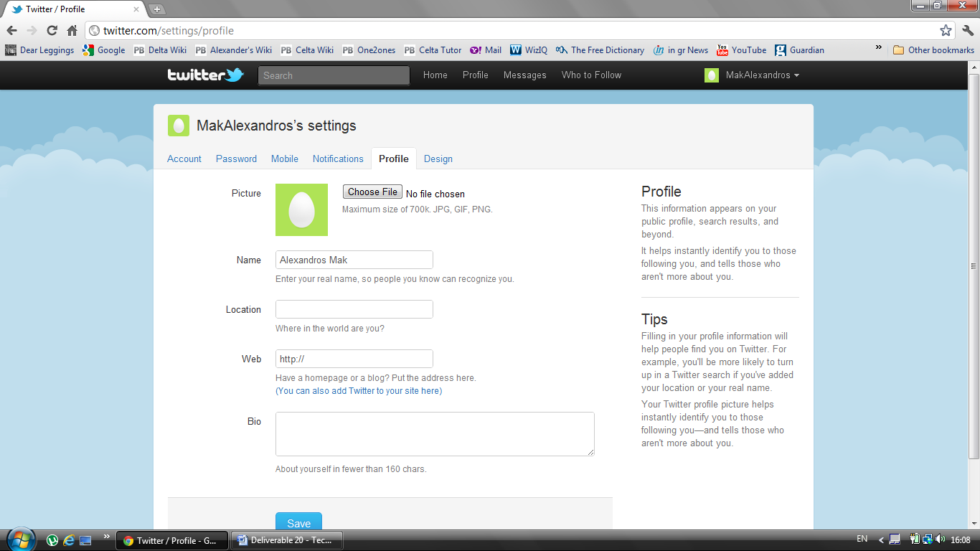Open a new browser tab
980x551 pixels.
(157, 9)
